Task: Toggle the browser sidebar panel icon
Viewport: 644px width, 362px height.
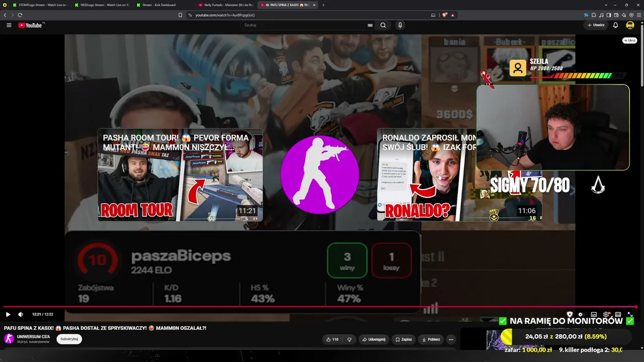Action: (609, 15)
